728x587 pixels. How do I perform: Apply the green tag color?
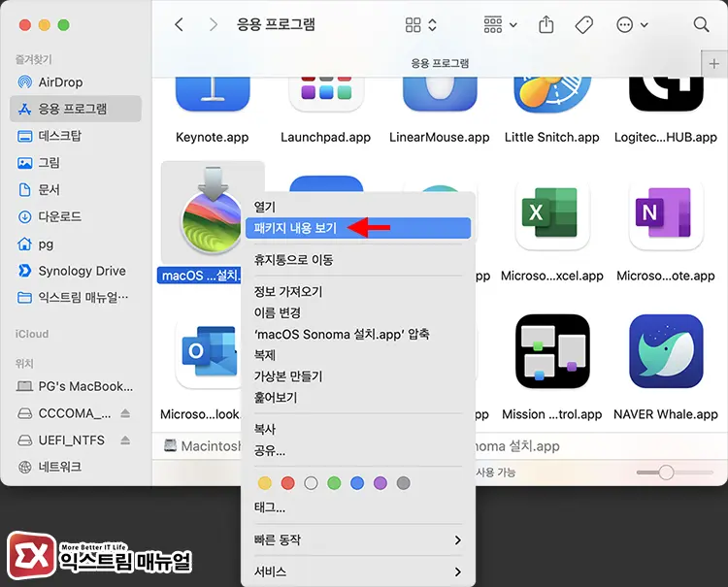click(334, 483)
